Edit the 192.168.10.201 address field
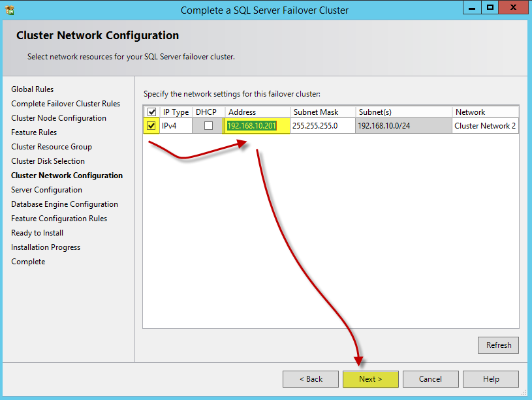The width and height of the screenshot is (532, 400). coord(257,126)
